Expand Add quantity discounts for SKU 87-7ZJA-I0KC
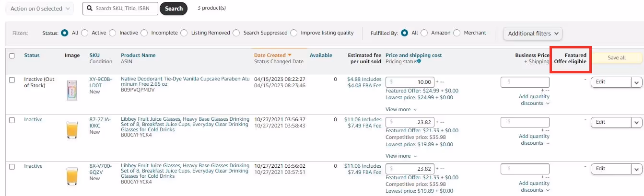The height and width of the screenshot is (196, 644). [x=534, y=139]
